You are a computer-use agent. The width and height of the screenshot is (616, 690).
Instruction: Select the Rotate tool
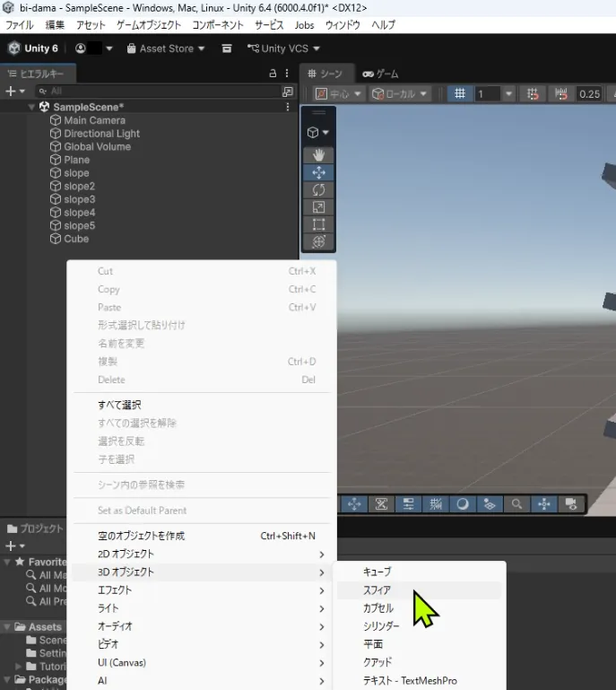coord(318,190)
